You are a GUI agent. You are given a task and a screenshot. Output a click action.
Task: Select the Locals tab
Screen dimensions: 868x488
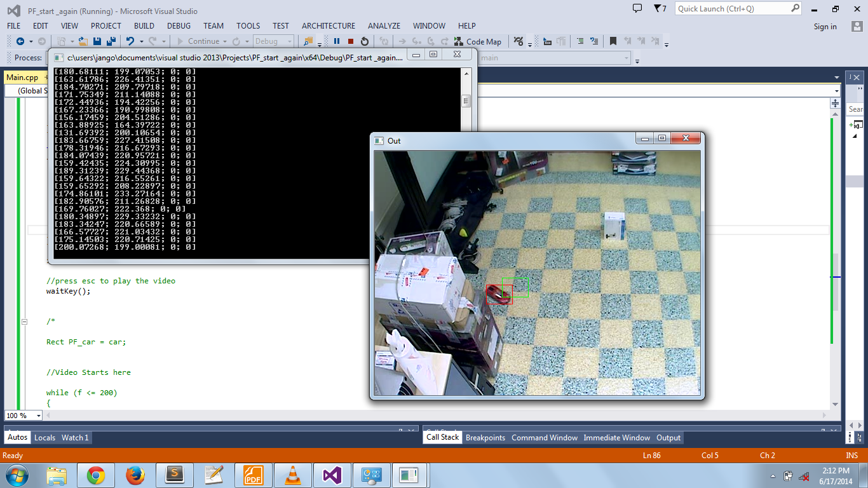coord(44,437)
